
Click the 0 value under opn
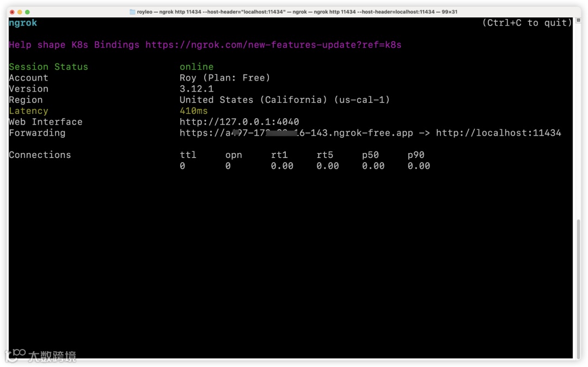coord(228,166)
